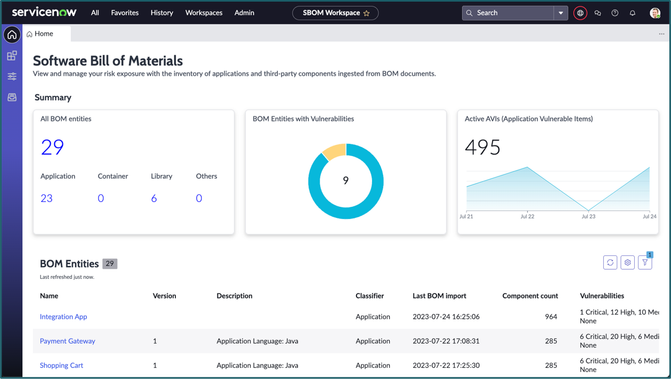Open BOM Entities list settings gear
Viewport: 671px width, 379px height.
click(x=628, y=262)
